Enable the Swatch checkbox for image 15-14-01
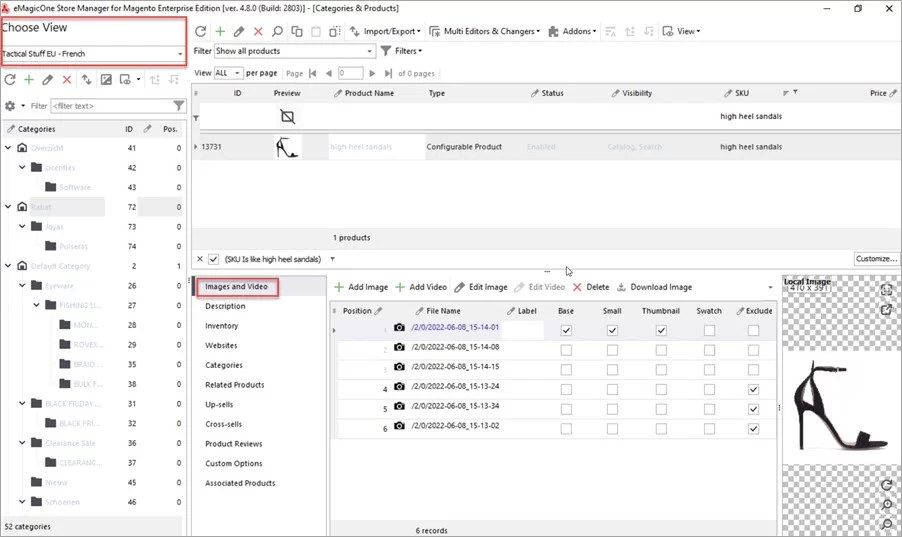Viewport: 902px width, 537px height. click(709, 330)
